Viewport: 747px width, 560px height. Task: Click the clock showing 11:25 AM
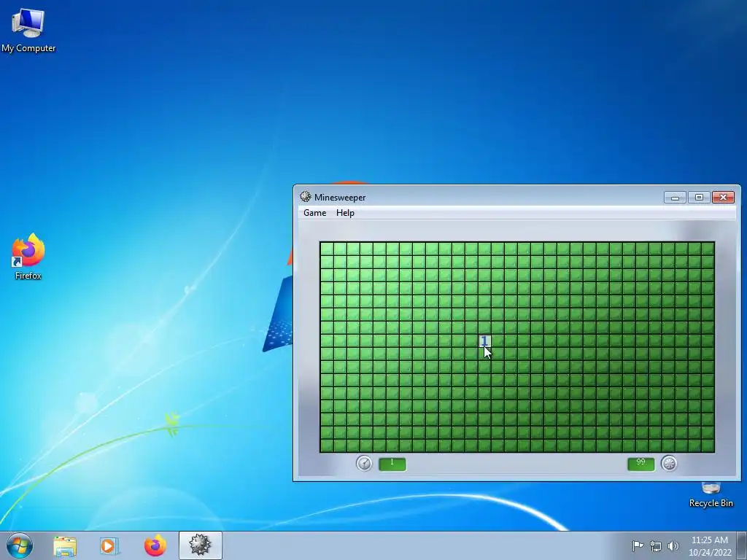709,545
